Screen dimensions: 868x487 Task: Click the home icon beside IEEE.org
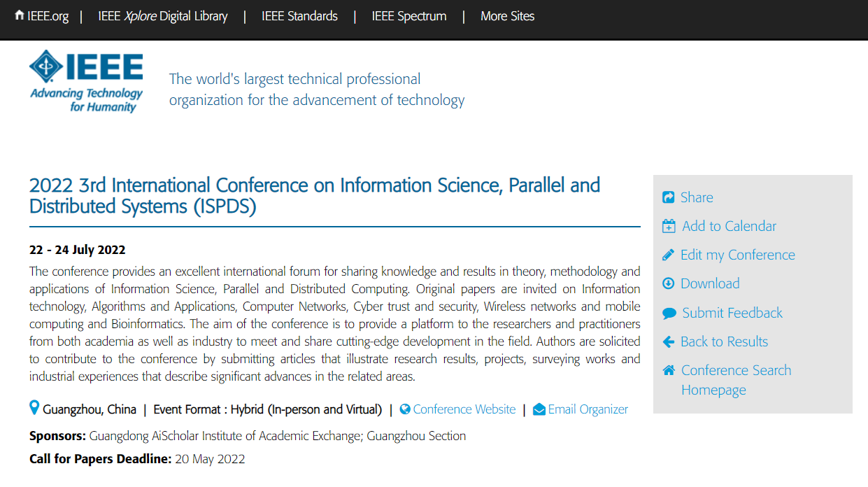pyautogui.click(x=20, y=15)
